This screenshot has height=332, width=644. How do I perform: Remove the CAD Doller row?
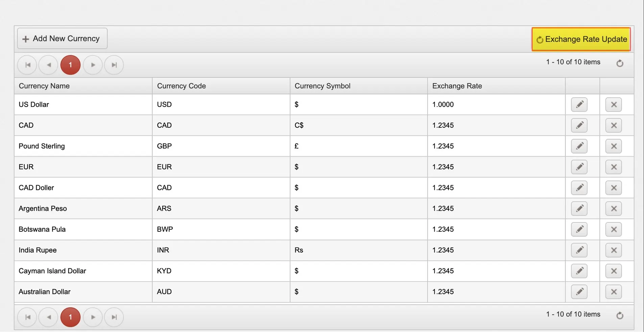(x=614, y=188)
